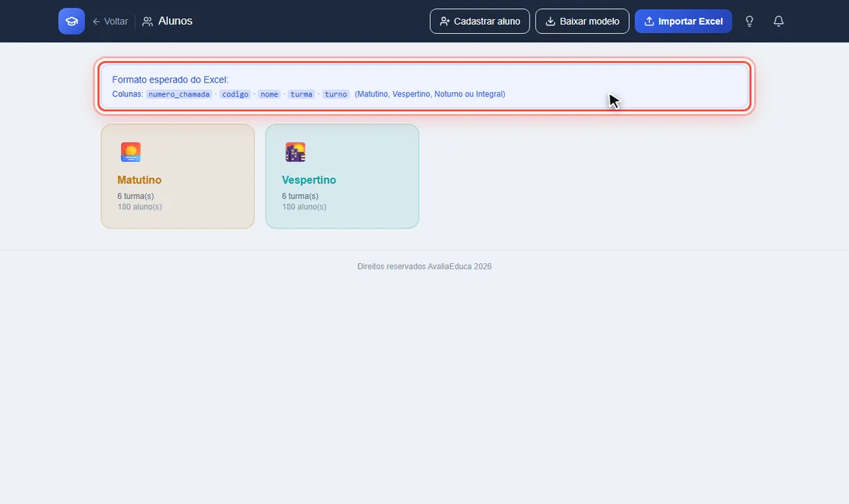Click the Alunos people icon
This screenshot has height=504, width=849.
[147, 22]
